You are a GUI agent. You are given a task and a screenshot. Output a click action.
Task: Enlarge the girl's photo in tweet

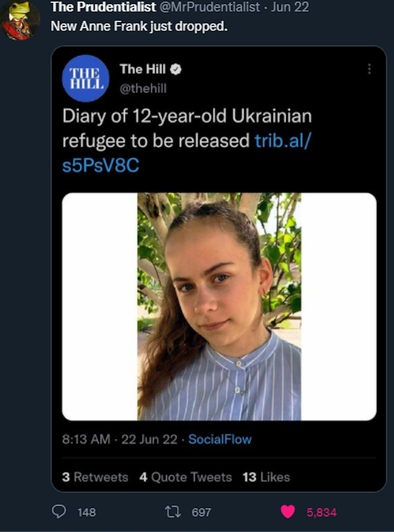point(219,306)
